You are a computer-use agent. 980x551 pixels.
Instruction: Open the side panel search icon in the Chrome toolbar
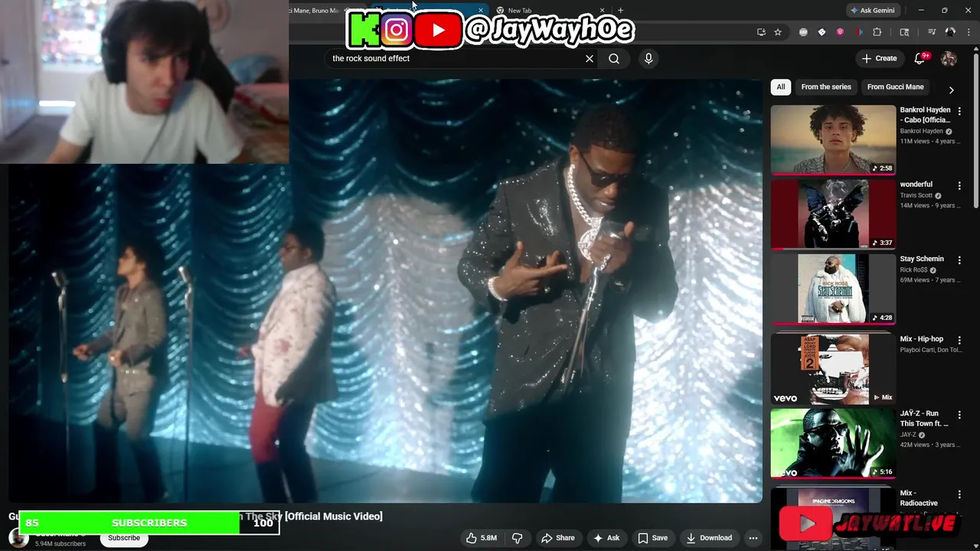point(904,32)
